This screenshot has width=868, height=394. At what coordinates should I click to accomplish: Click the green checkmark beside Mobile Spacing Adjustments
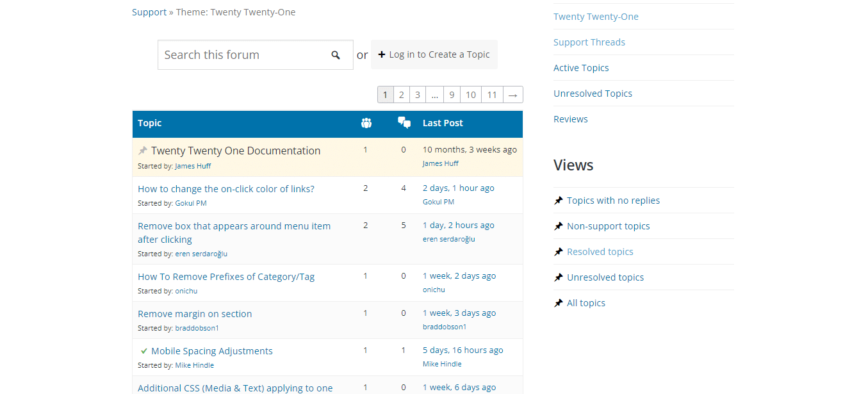[x=143, y=350]
